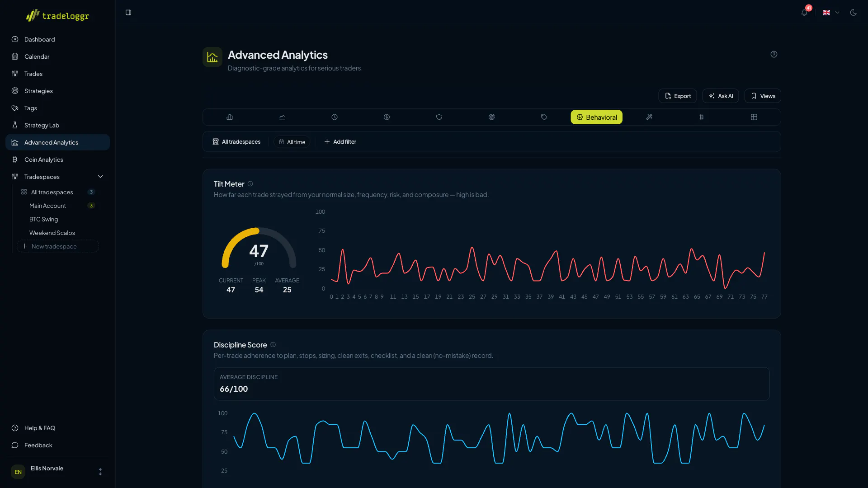Go to Dashboard in the sidebar

(57, 39)
